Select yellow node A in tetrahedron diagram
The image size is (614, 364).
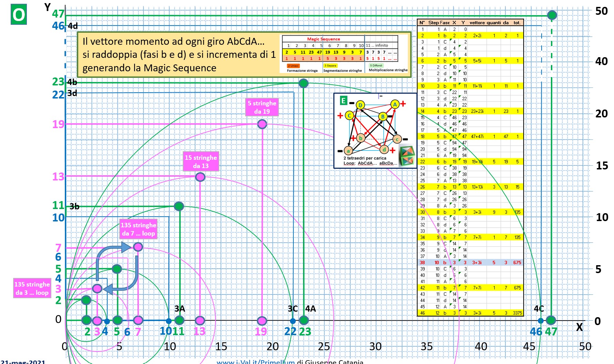(x=395, y=104)
